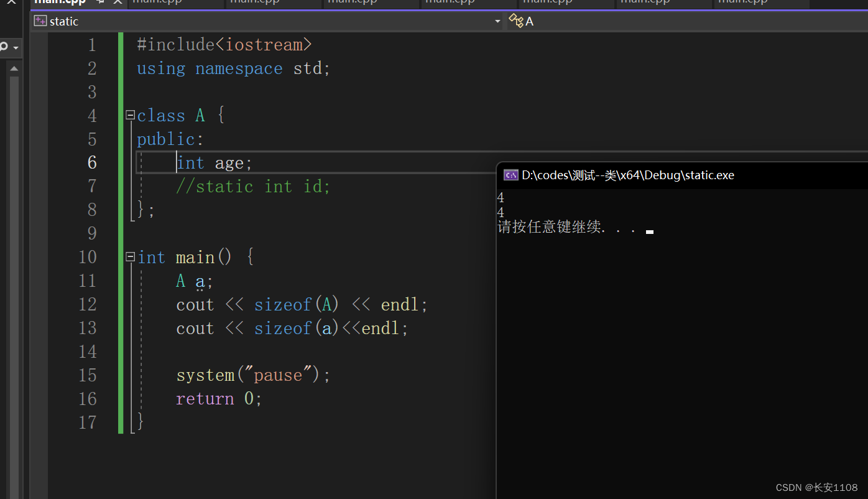Click the second '4' output line in console
Viewport: 868px width, 499px height.
click(x=501, y=213)
